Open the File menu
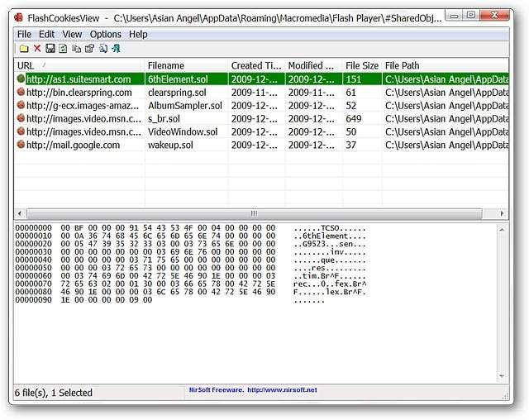Screen dimensions: 529x420 (x=24, y=34)
